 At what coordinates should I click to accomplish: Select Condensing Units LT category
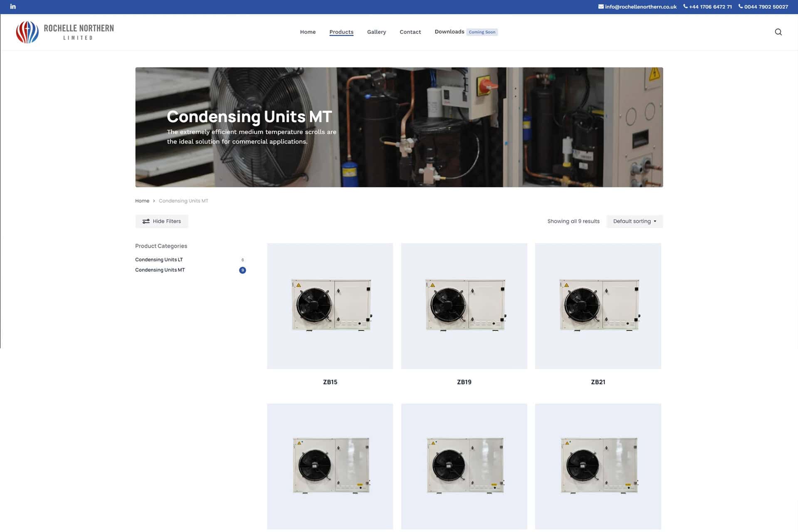159,259
